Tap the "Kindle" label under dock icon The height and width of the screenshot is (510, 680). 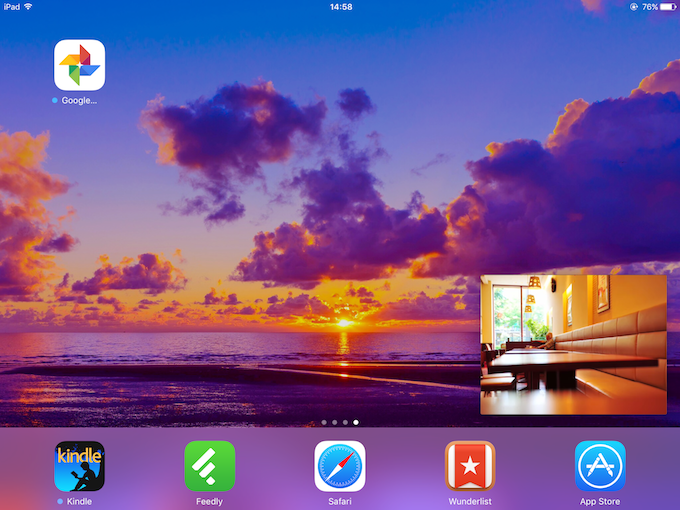pyautogui.click(x=79, y=501)
